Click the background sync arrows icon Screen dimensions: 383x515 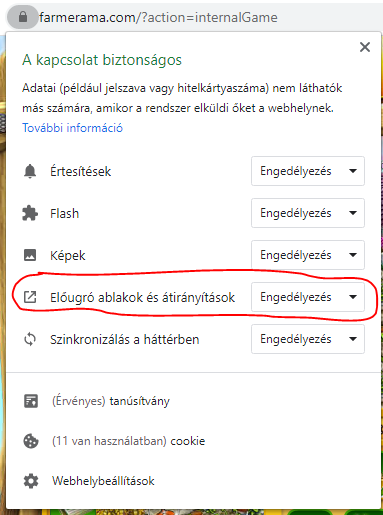click(x=30, y=339)
